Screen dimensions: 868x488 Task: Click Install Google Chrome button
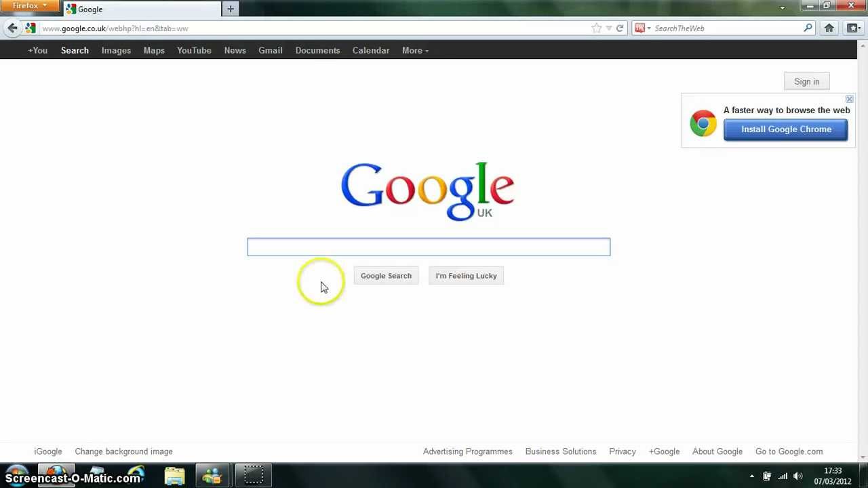coord(786,129)
